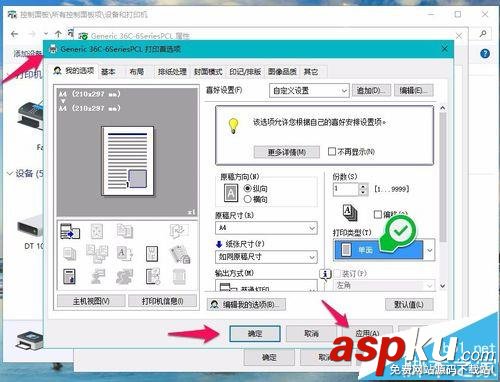500x382 pixels.
Task: Switch to the 布局 tab
Action: click(136, 72)
